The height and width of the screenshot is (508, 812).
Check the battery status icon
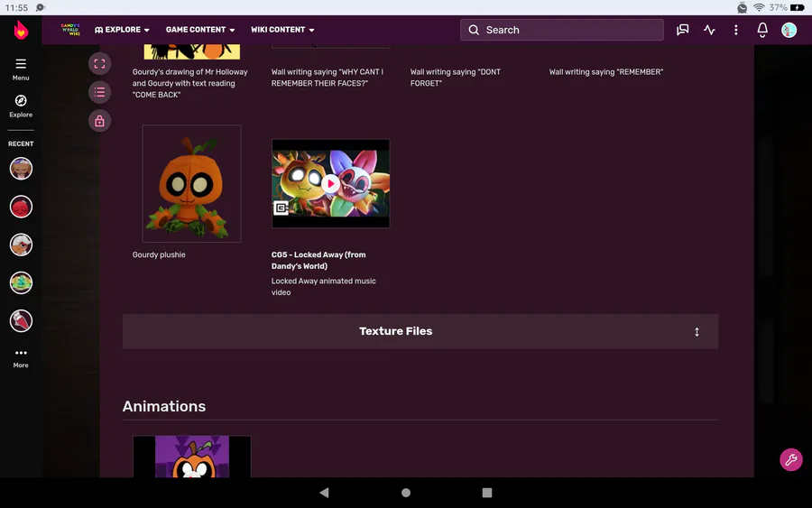[798, 7]
